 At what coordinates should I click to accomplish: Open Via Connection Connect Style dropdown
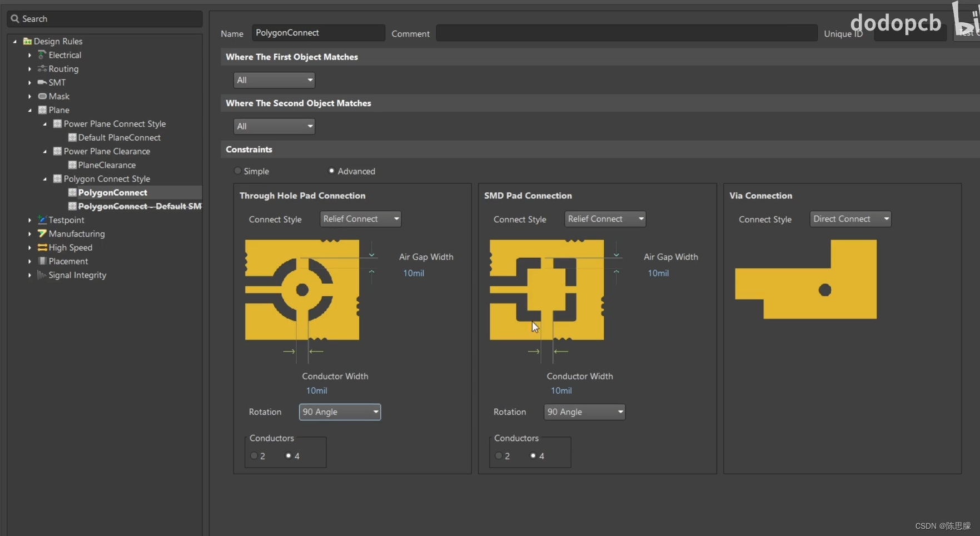(x=850, y=219)
